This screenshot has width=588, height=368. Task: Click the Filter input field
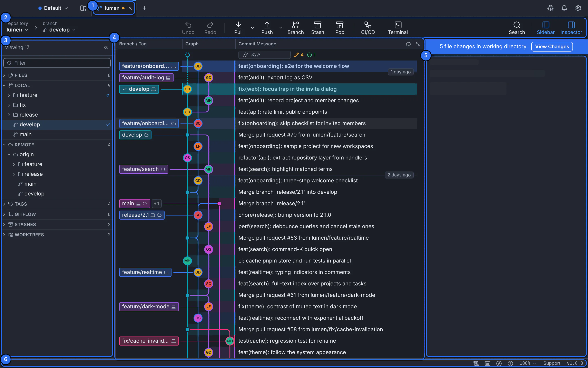coord(57,63)
